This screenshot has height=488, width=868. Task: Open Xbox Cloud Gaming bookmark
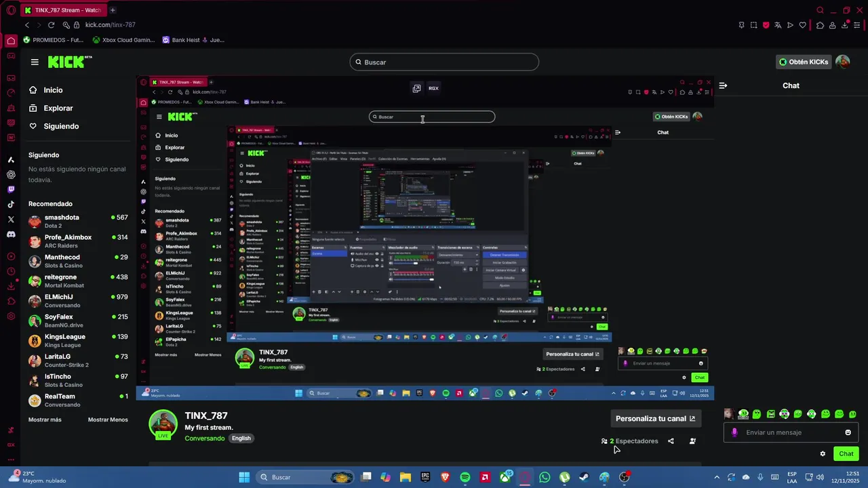click(x=123, y=40)
